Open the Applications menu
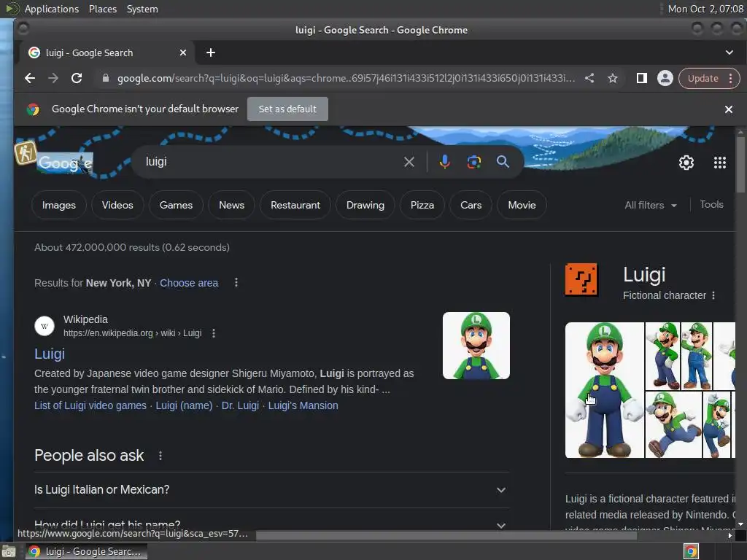The image size is (747, 560). click(52, 9)
